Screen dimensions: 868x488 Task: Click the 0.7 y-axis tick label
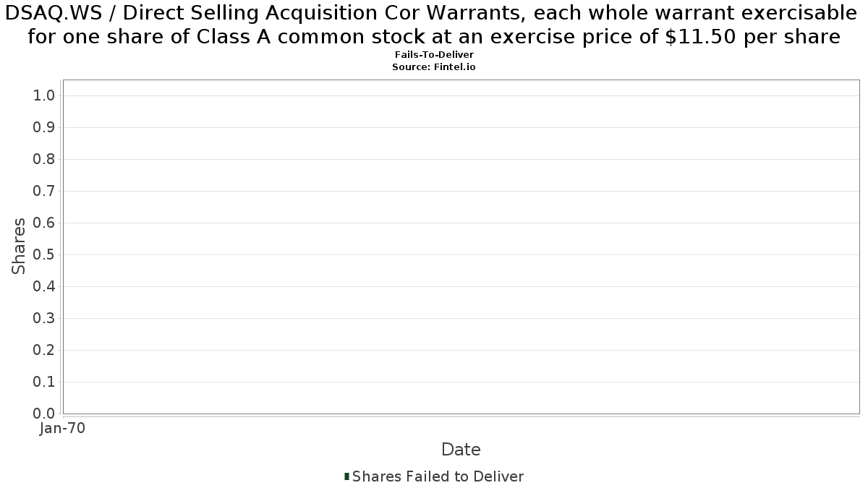click(44, 192)
